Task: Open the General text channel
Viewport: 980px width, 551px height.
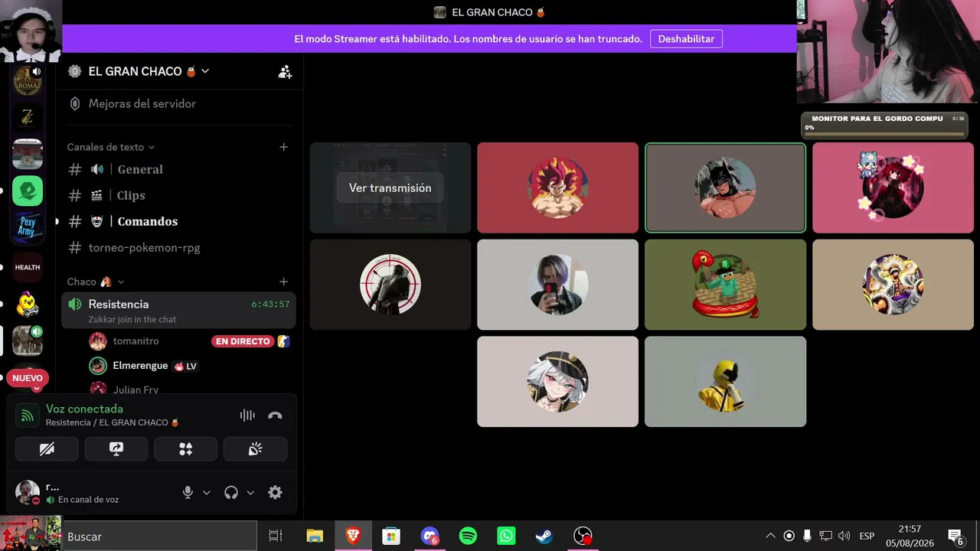Action: click(x=178, y=169)
